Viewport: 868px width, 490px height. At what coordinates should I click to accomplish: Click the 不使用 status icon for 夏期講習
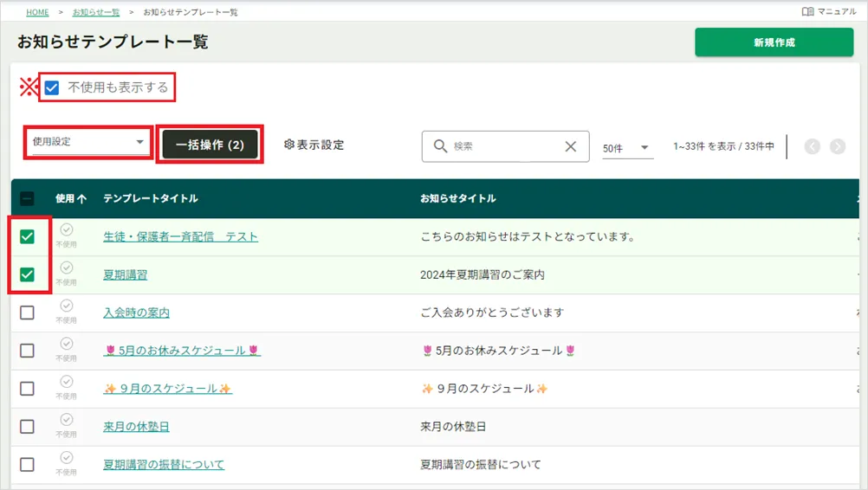point(67,268)
